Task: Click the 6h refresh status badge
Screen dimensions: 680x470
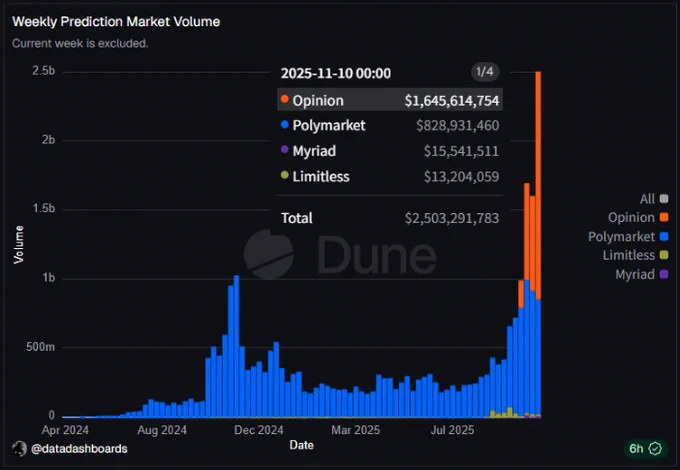Action: (645, 448)
